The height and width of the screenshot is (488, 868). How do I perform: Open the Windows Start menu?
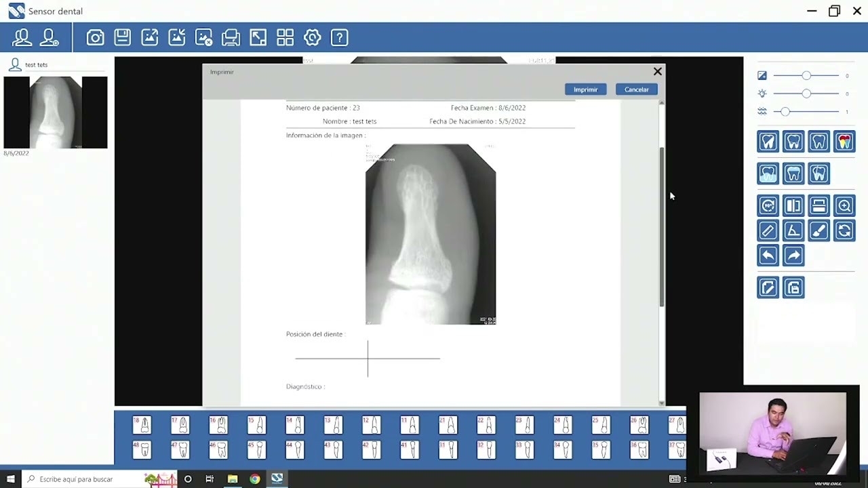[x=10, y=479]
